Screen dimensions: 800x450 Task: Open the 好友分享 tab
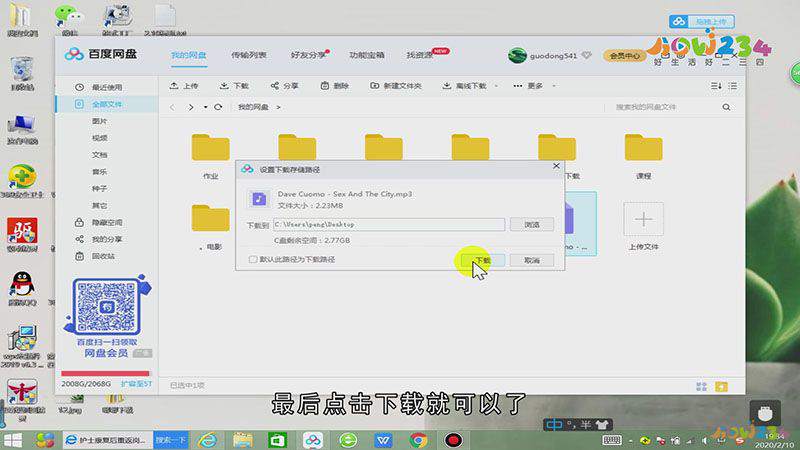(308, 55)
